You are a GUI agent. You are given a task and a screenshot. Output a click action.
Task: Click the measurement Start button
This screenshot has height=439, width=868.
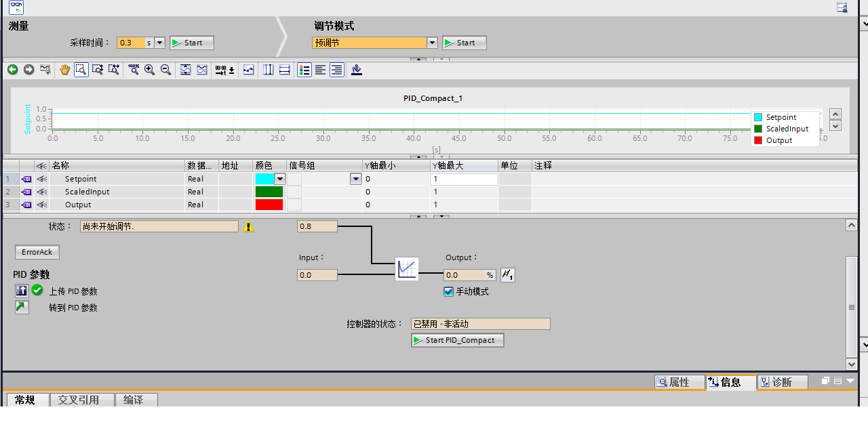(192, 43)
